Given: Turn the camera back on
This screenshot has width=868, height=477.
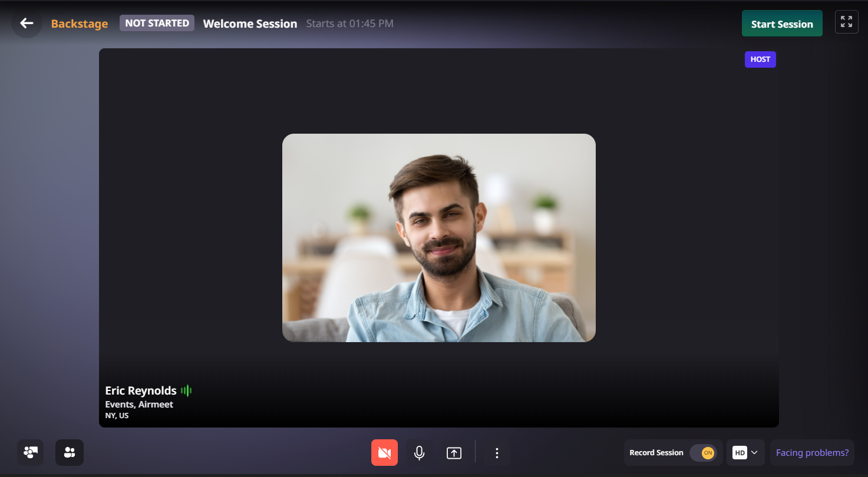Looking at the screenshot, I should (384, 453).
